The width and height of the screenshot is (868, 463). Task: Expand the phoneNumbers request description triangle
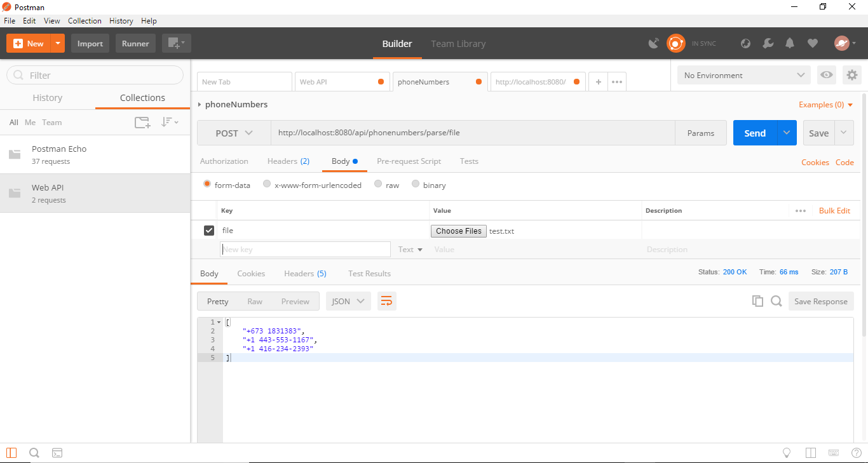click(200, 105)
